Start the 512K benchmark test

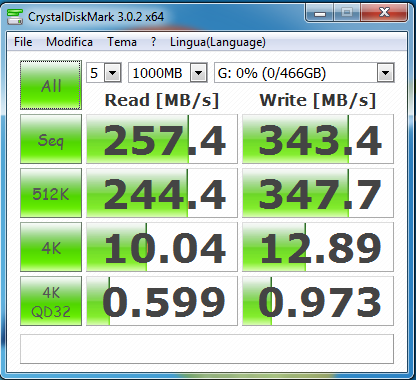pyautogui.click(x=51, y=193)
